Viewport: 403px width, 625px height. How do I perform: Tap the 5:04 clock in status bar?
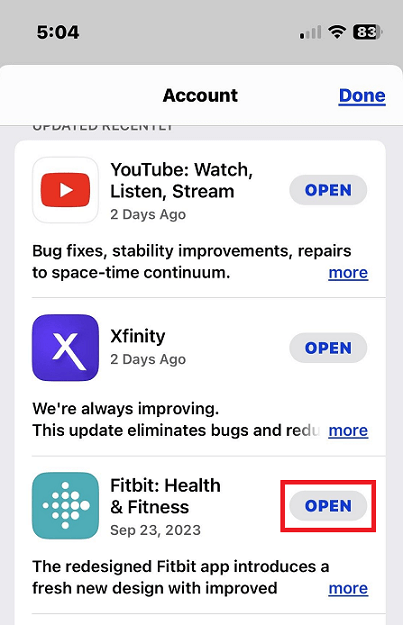[58, 32]
